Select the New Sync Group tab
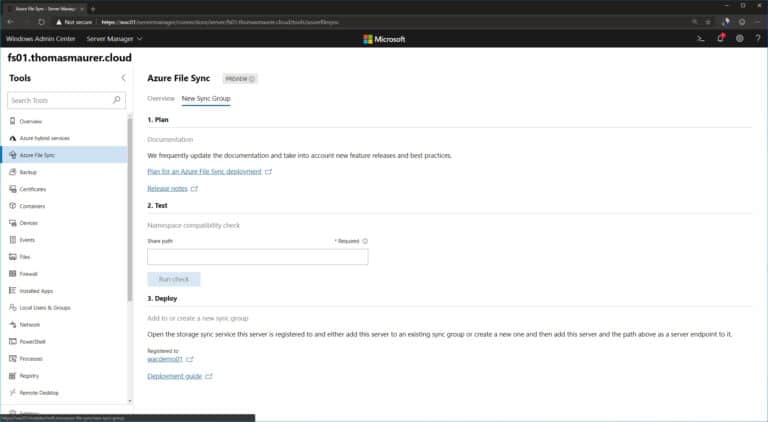This screenshot has width=768, height=422. [x=206, y=98]
